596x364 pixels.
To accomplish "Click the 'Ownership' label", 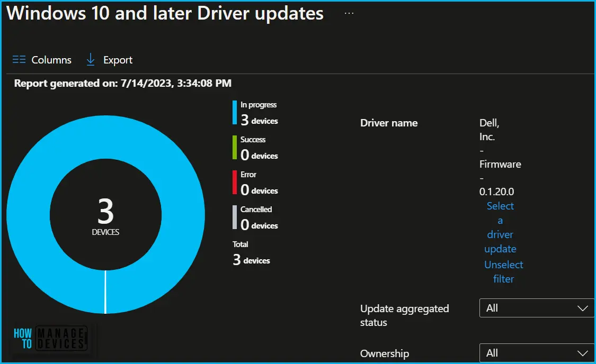I will click(x=385, y=354).
